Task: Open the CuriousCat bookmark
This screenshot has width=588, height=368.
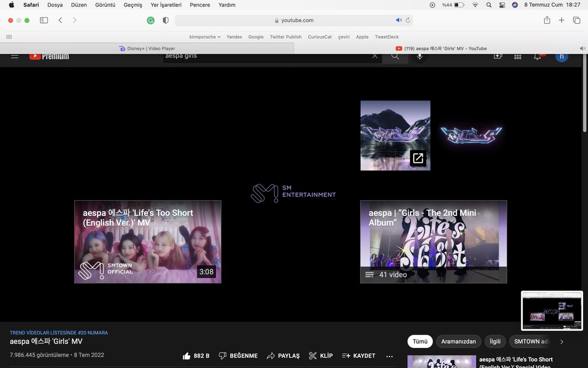Action: pyautogui.click(x=320, y=37)
